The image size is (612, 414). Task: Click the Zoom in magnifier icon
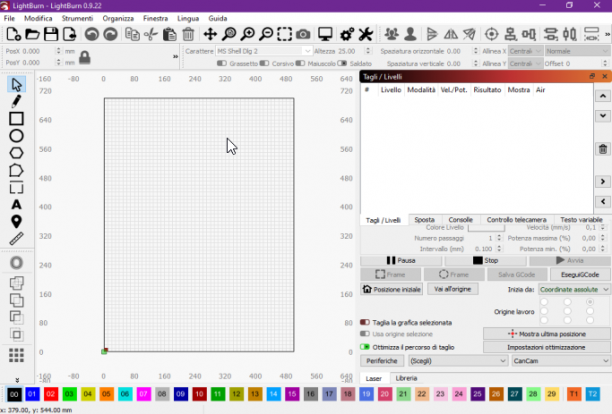pos(247,34)
